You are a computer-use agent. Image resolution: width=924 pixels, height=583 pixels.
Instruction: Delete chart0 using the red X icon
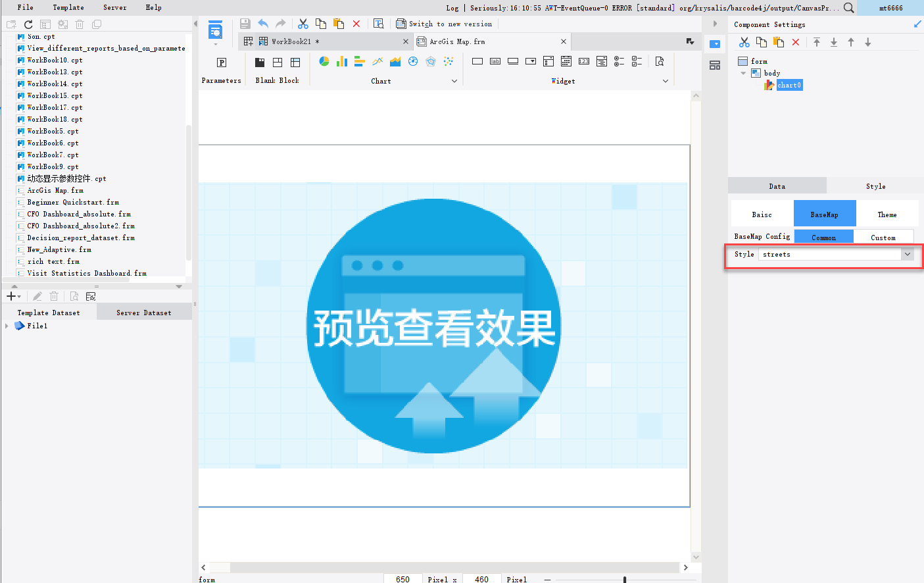point(795,42)
